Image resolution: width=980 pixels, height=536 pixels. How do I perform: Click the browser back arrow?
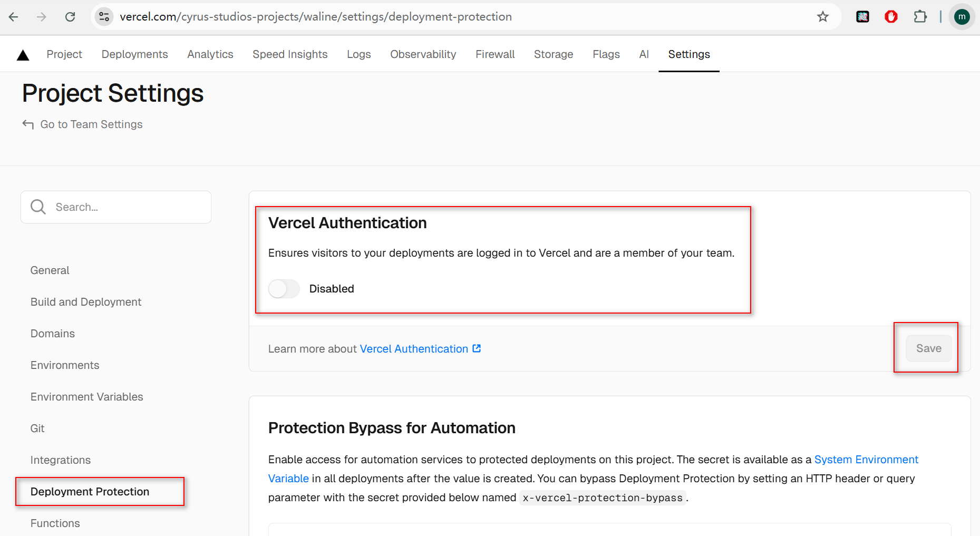pos(14,17)
